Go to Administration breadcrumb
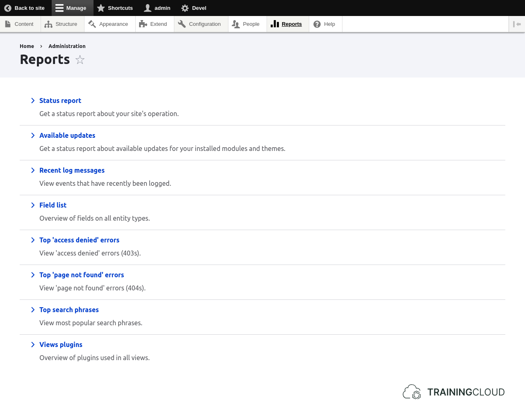Viewport: 525px width, 420px height. 67,46
